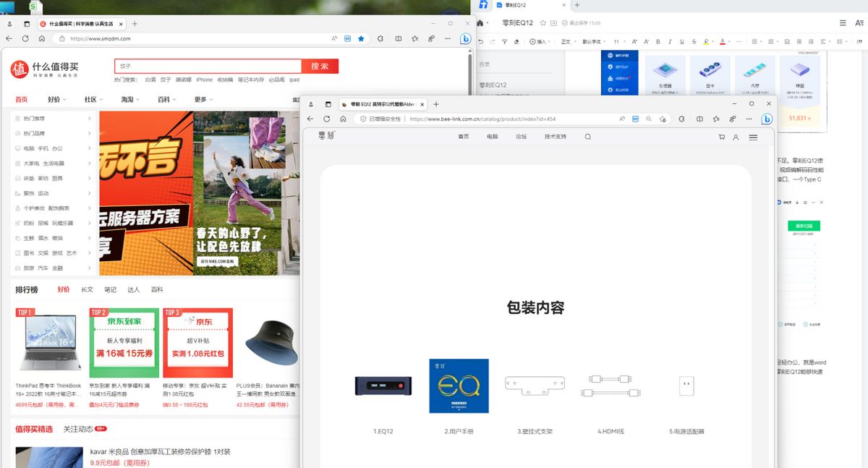Expand the 更多 menu on smzdm
Image resolution: width=868 pixels, height=468 pixels.
tap(204, 100)
